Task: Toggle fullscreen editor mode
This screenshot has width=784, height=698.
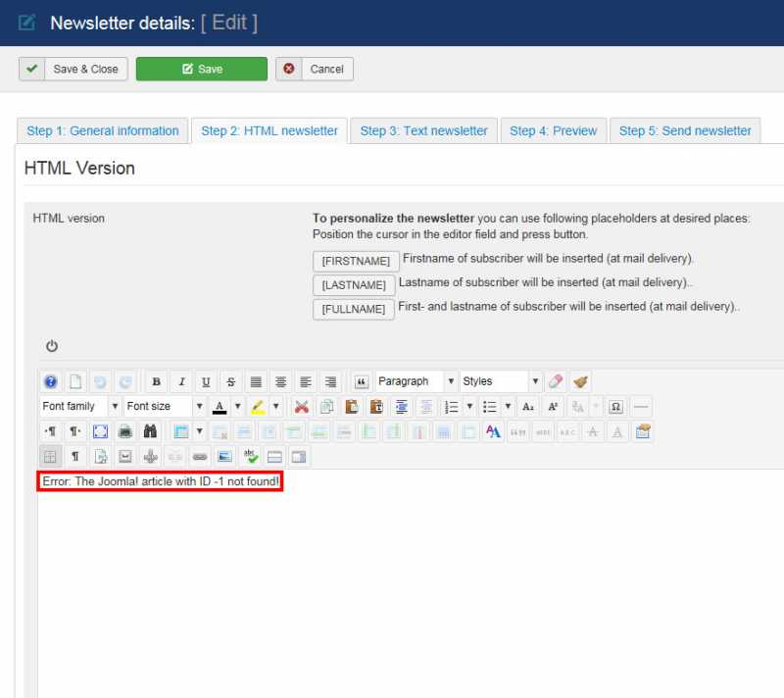Action: point(100,431)
